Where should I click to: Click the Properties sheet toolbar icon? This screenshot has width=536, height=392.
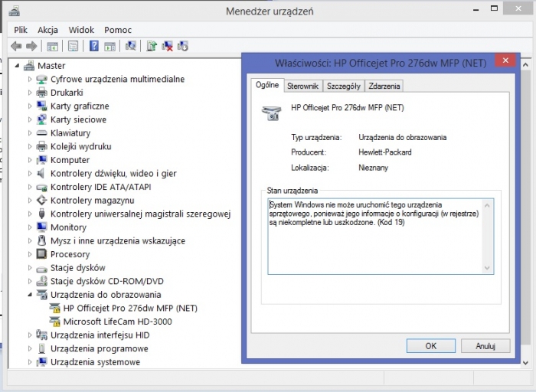click(x=74, y=46)
